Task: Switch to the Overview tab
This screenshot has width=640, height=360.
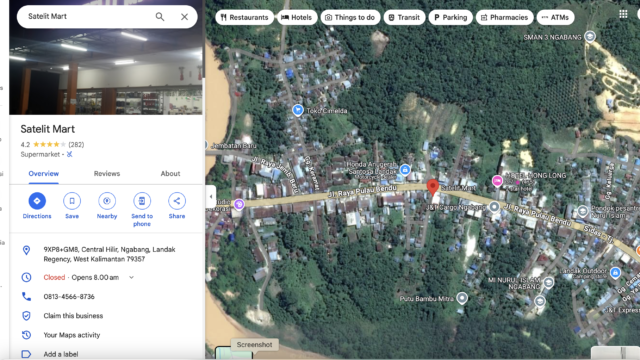Action: point(44,174)
